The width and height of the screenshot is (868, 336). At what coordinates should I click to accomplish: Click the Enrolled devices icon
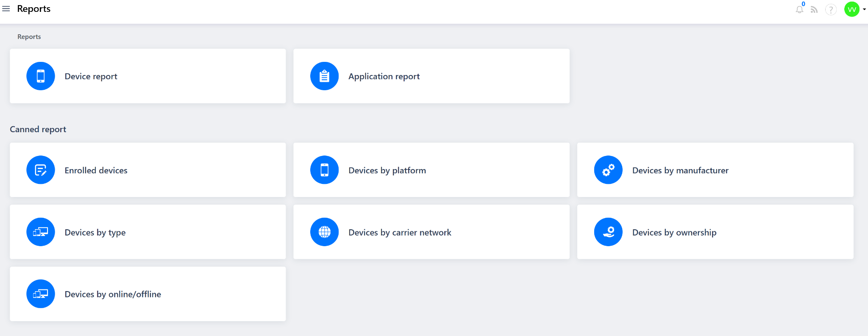point(41,170)
